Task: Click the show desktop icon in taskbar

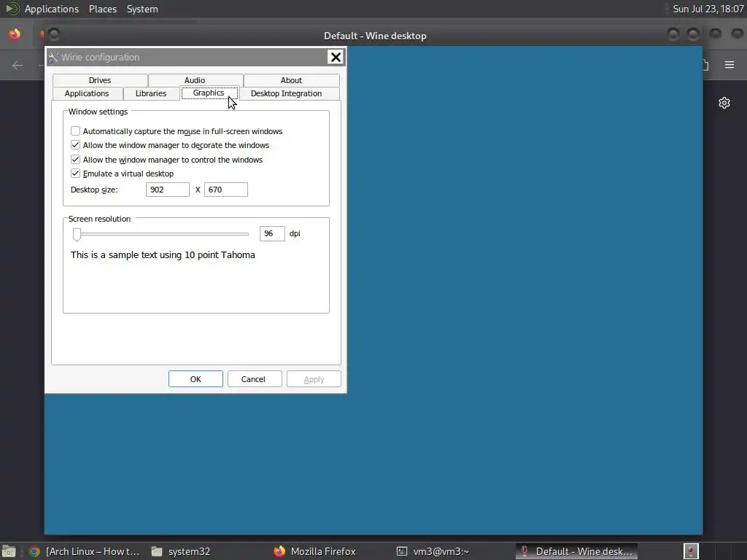Action: (9, 551)
